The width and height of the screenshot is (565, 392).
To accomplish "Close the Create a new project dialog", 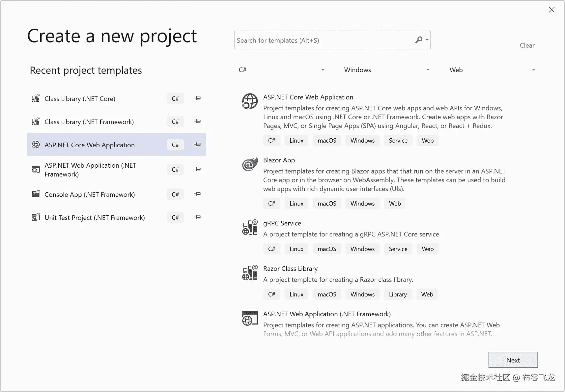I will tap(551, 10).
